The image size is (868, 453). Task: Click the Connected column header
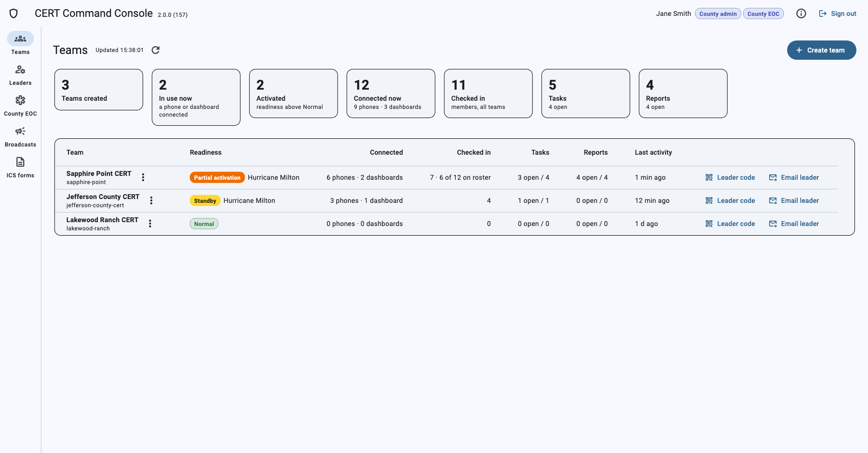click(x=386, y=152)
